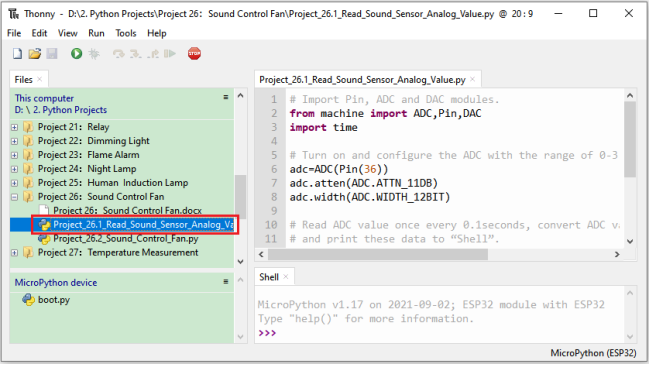This screenshot has height=365, width=650.
Task: Expand Project 25: Human Induction Lamp folder
Action: (15, 183)
